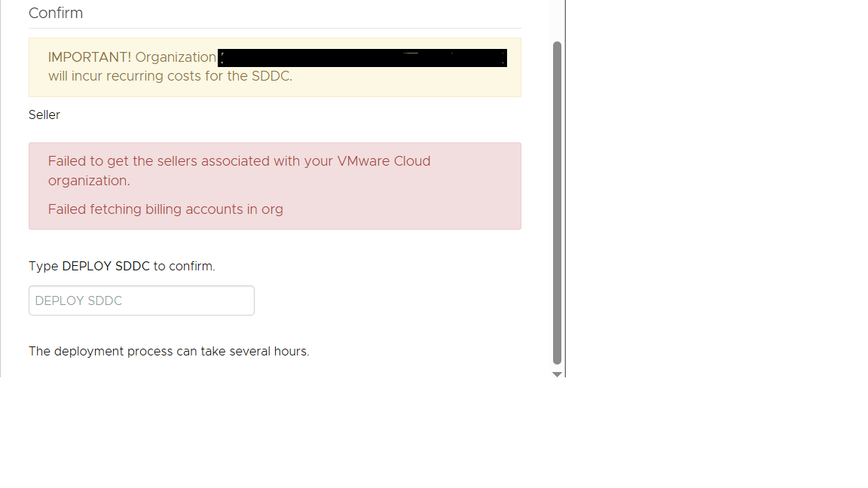Click the word 'organization.' in the error box
This screenshot has width=868, height=488.
[x=89, y=181]
